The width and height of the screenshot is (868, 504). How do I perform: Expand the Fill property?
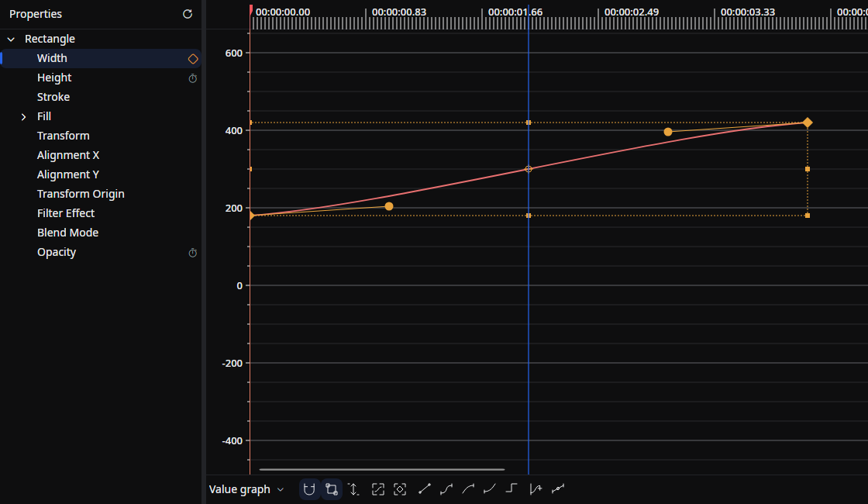tap(23, 117)
